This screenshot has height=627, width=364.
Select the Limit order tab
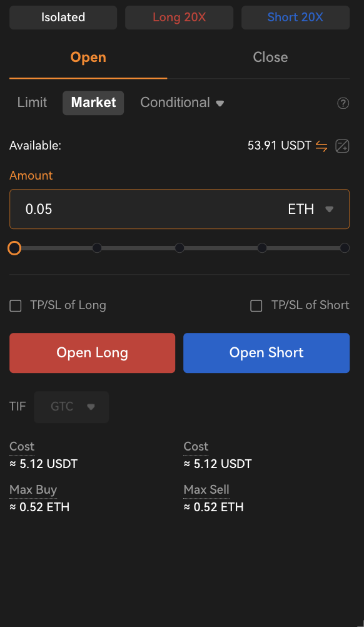point(32,103)
